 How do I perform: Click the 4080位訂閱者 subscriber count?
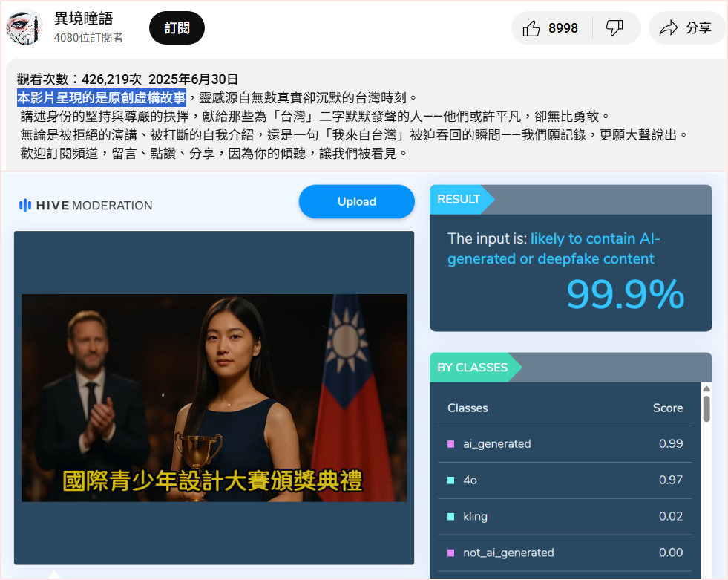click(x=88, y=38)
